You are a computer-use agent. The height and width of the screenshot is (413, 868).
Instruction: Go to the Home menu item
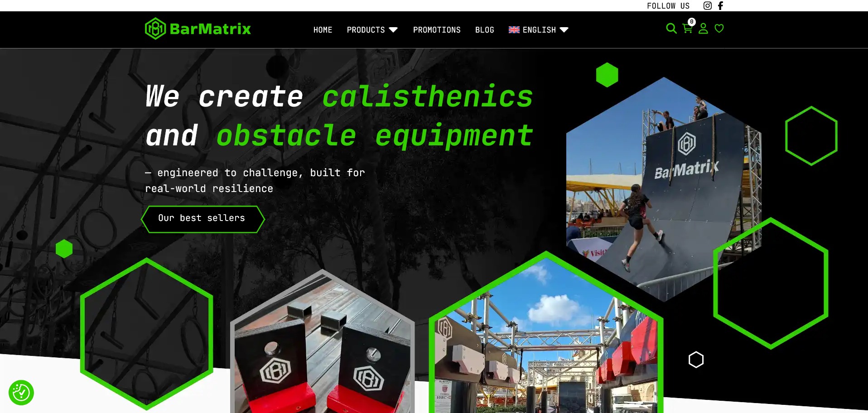(x=323, y=30)
